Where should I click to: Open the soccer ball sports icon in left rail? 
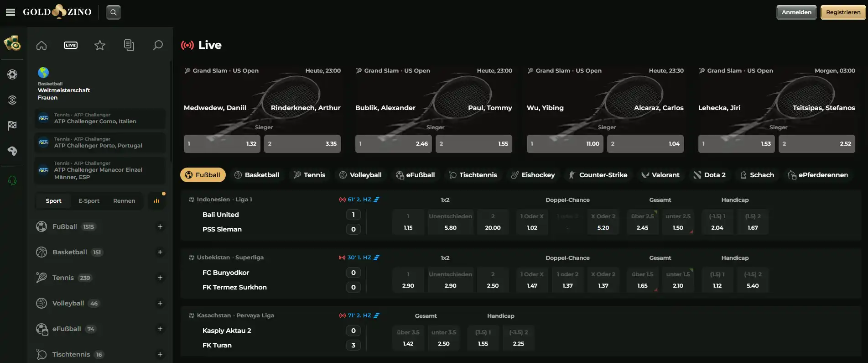tap(12, 74)
